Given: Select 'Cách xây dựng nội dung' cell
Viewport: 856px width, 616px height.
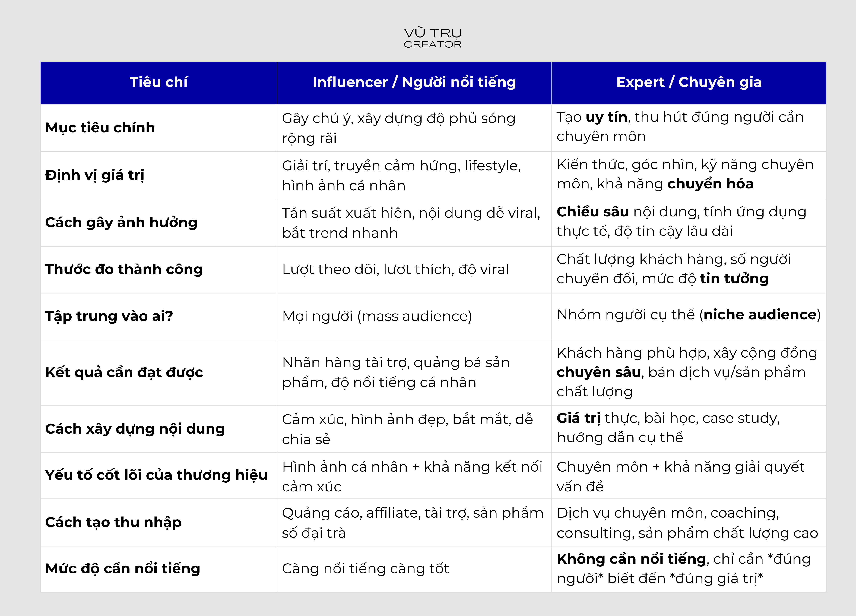Looking at the screenshot, I should coord(135,429).
